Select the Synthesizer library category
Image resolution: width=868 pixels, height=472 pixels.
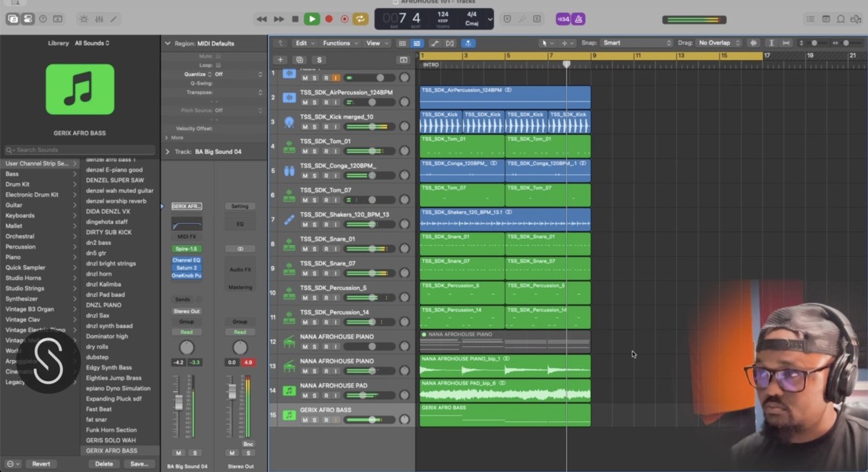[38, 299]
